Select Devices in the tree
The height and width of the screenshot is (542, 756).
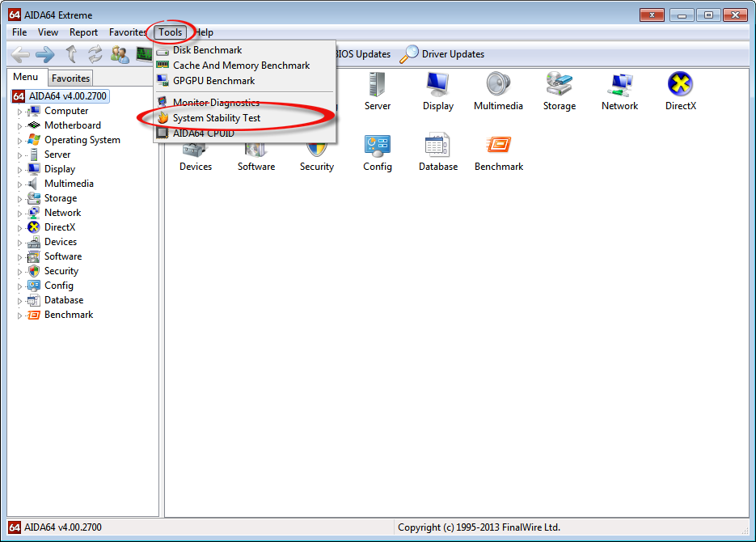61,242
